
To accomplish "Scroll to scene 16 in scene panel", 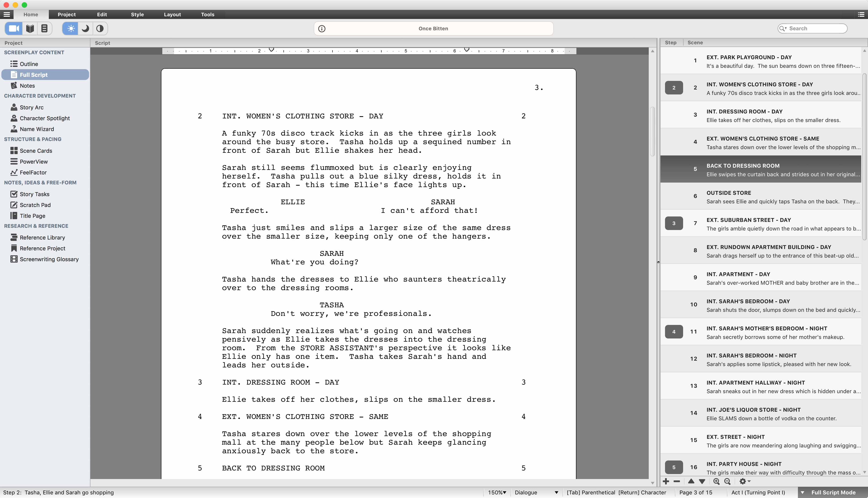I will 763,466.
